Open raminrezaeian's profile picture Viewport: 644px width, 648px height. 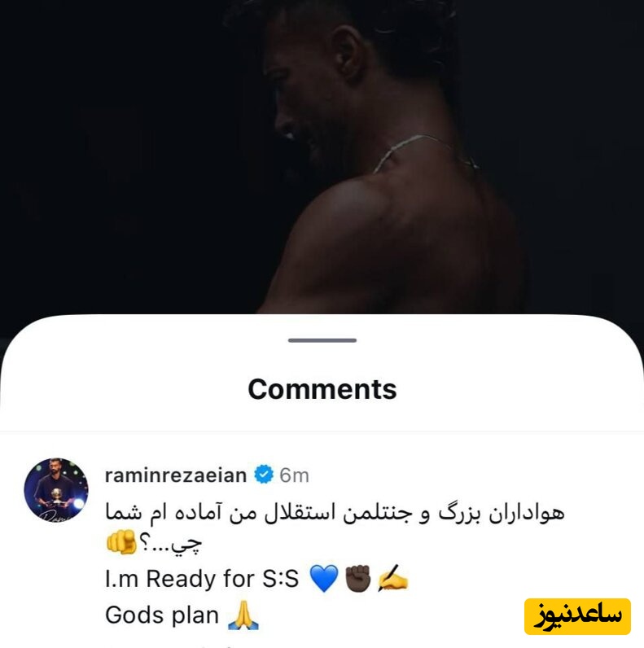(56, 490)
